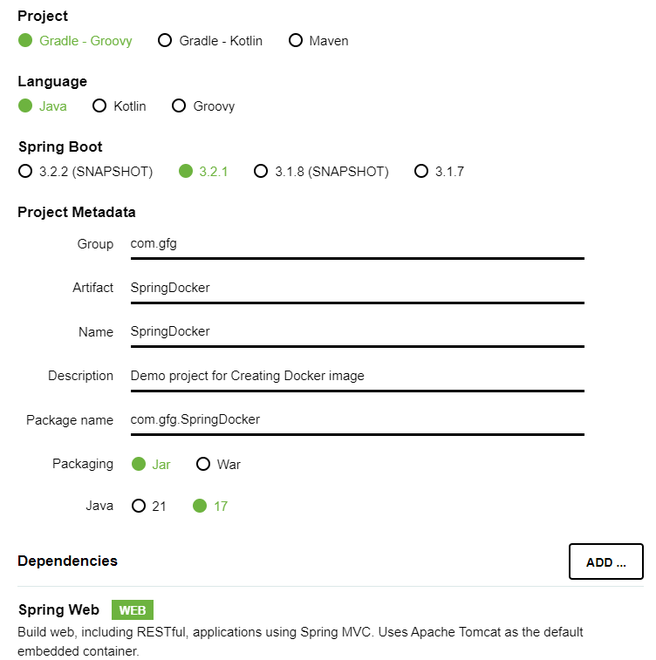656x660 pixels.
Task: Pick Groovy as the language
Action: click(x=179, y=106)
